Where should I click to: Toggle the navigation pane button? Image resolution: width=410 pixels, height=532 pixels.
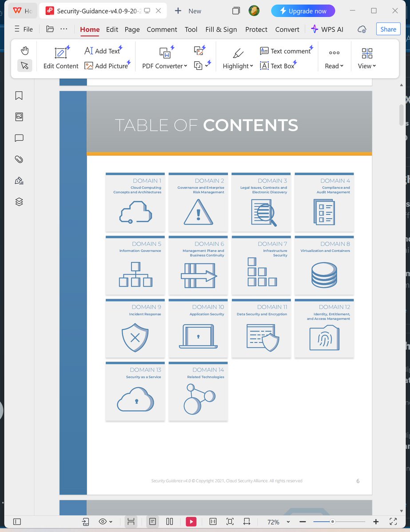(17, 522)
